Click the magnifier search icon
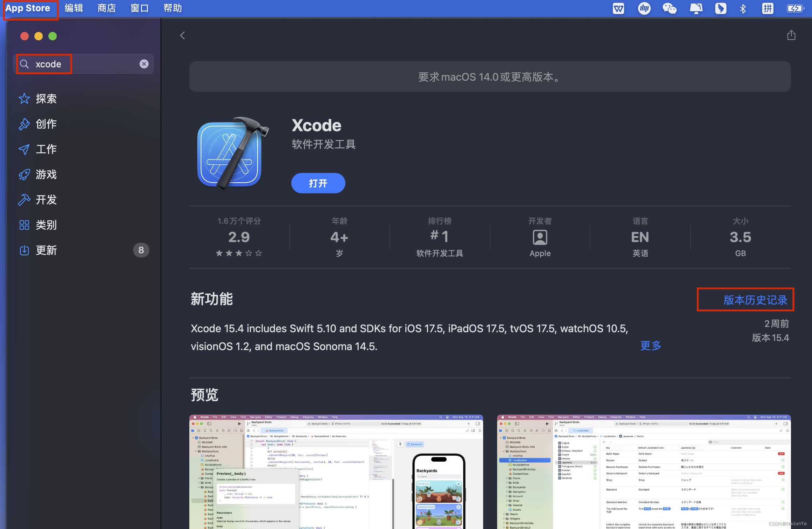812x529 pixels. 24,64
